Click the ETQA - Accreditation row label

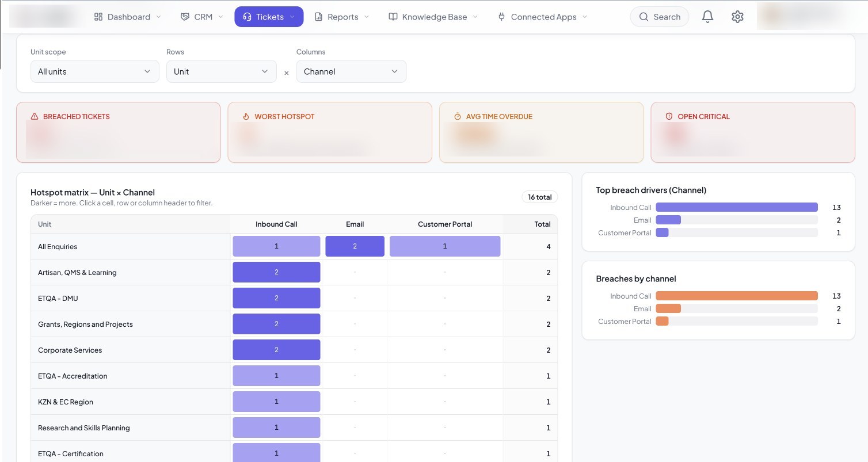[x=73, y=376]
